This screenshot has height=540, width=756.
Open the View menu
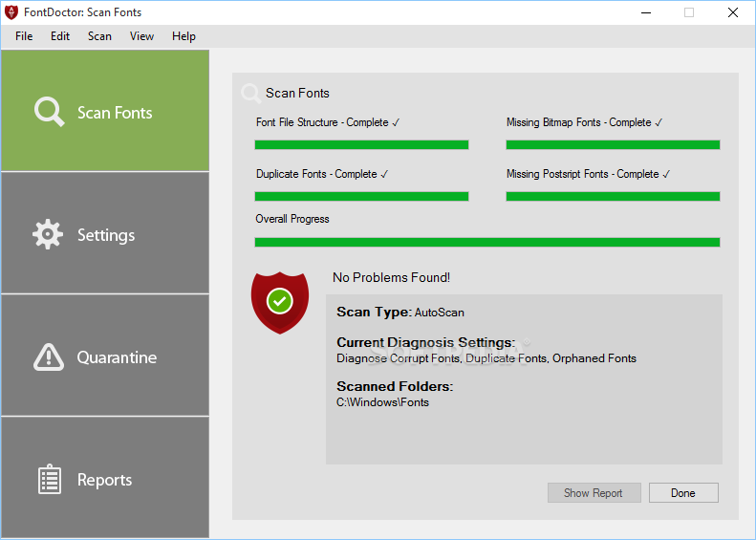pos(141,36)
